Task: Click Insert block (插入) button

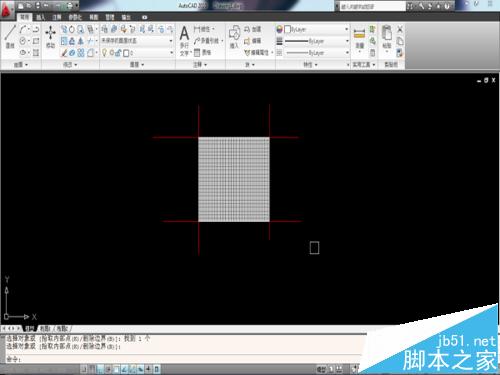Action: pyautogui.click(x=234, y=37)
